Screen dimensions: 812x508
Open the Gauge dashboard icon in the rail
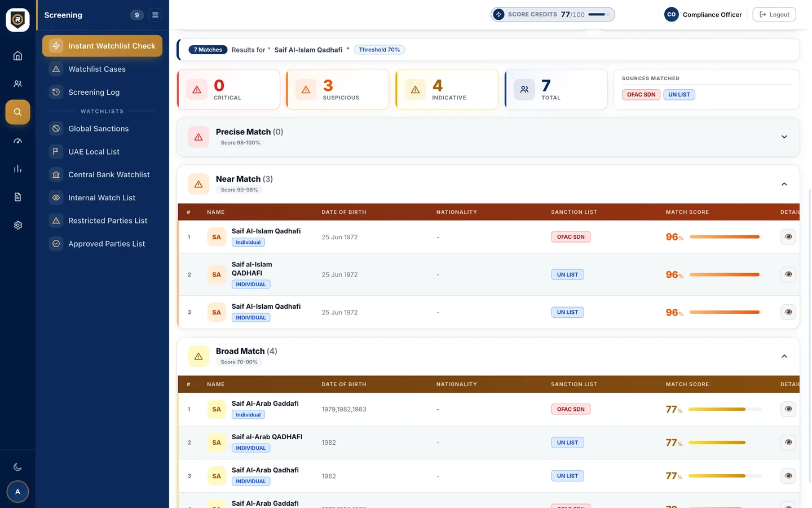pyautogui.click(x=17, y=141)
